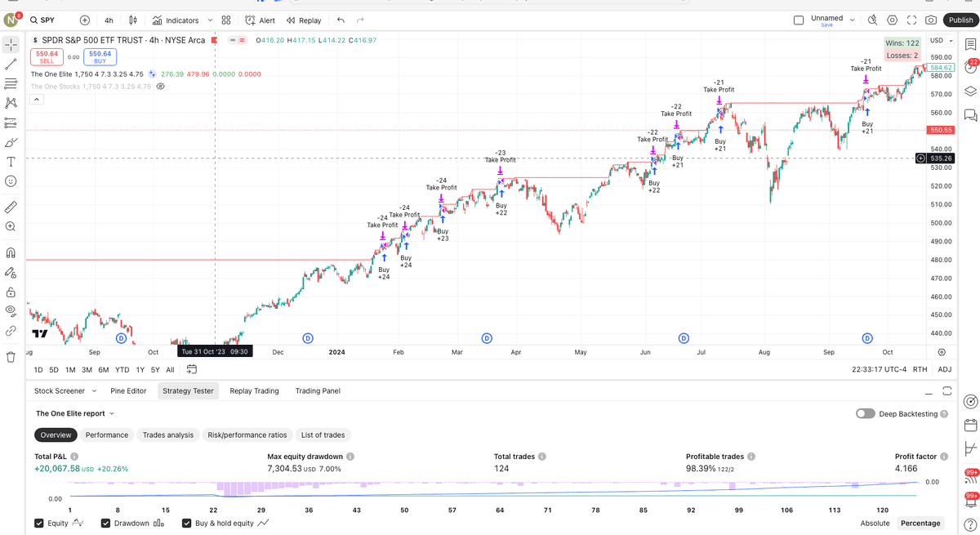This screenshot has width=980, height=535.
Task: Toggle RTH regular trading hours
Action: tap(920, 370)
